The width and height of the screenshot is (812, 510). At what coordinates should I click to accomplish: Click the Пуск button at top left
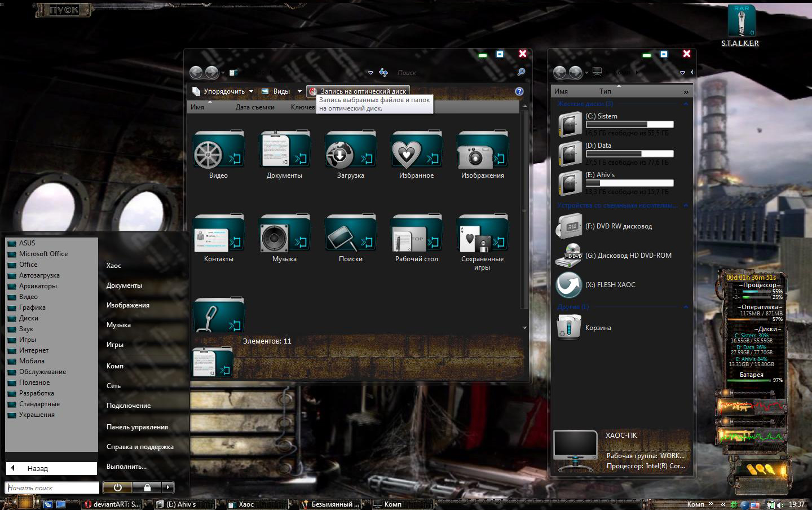click(x=64, y=10)
